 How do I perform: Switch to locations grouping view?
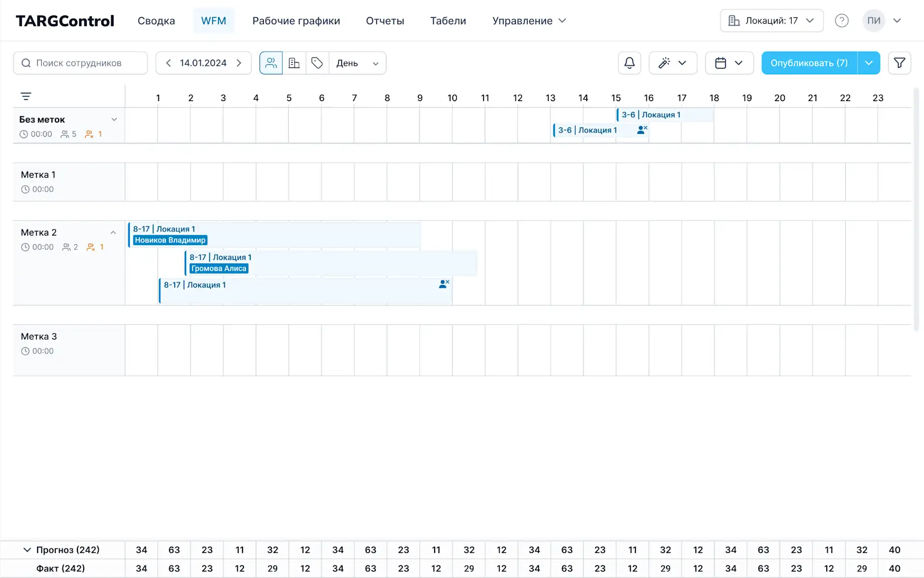coord(294,63)
